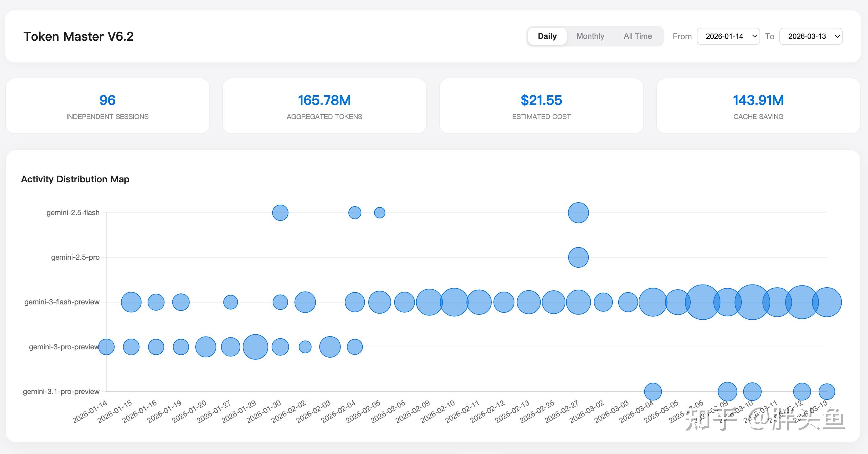Select the gemini-3-pro-preview bubble on 2026-01-14
The width and height of the screenshot is (868, 454).
pyautogui.click(x=106, y=347)
